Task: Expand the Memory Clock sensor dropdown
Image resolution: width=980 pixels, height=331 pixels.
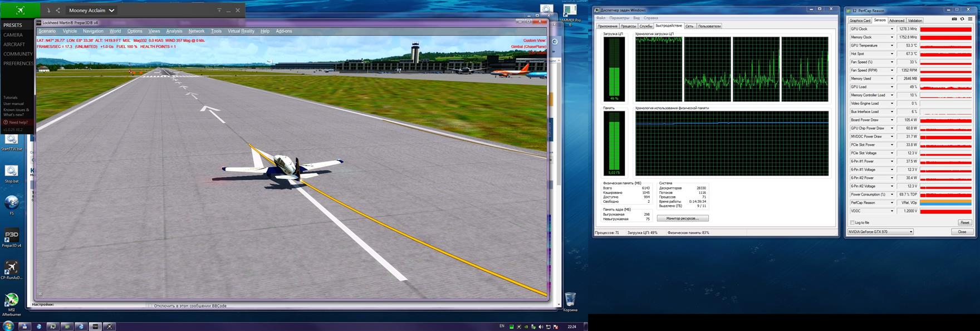Action: (891, 37)
